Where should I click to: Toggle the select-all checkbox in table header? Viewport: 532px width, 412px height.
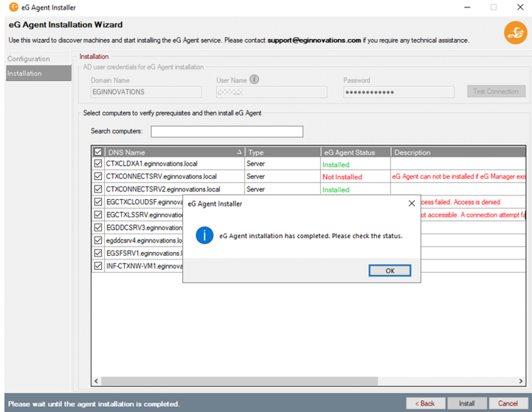tap(98, 152)
